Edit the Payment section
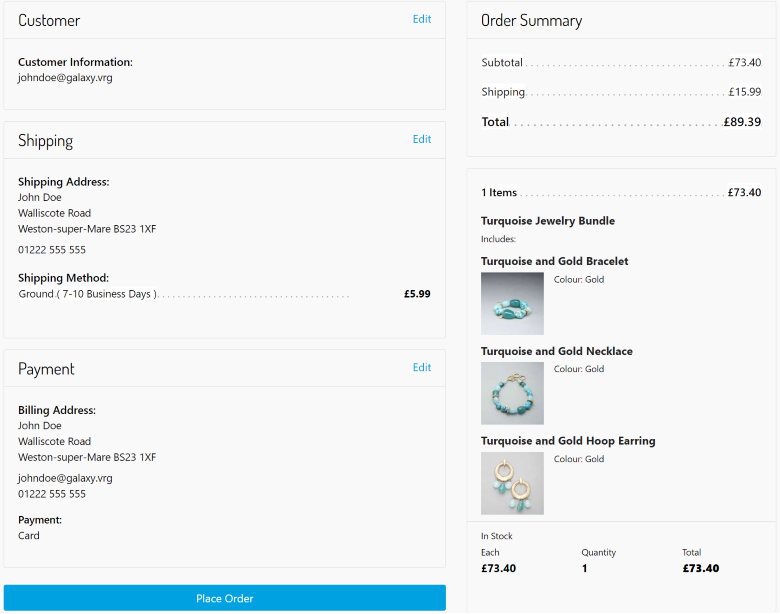The image size is (780, 614). [422, 367]
